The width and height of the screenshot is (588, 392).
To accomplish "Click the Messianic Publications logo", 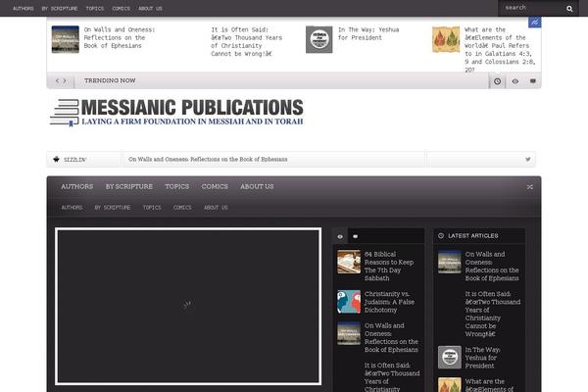I will (x=176, y=112).
